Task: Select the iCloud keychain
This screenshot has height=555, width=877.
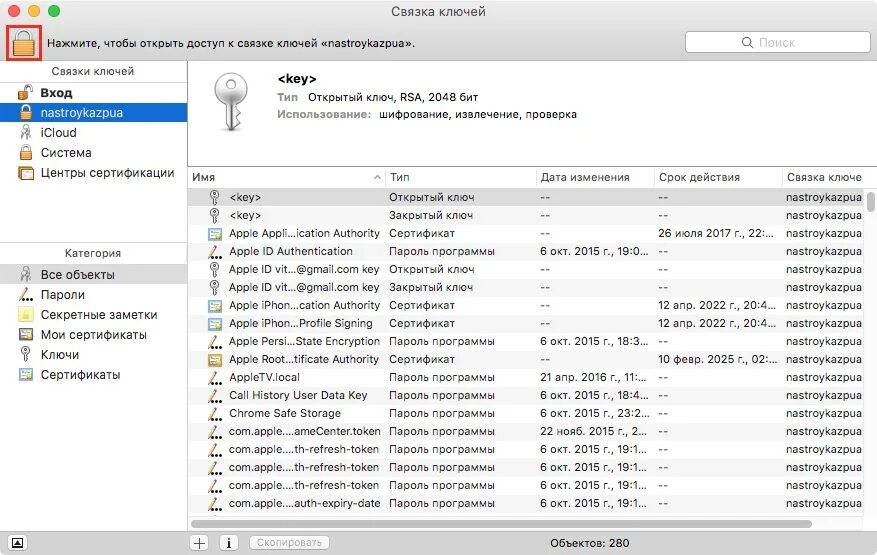Action: coord(93,133)
